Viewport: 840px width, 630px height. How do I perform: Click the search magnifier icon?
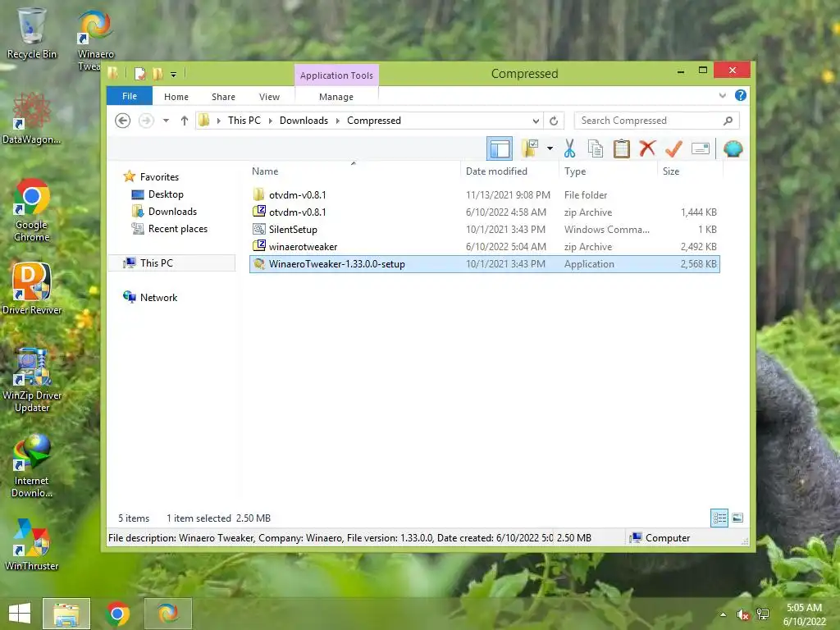(x=728, y=121)
